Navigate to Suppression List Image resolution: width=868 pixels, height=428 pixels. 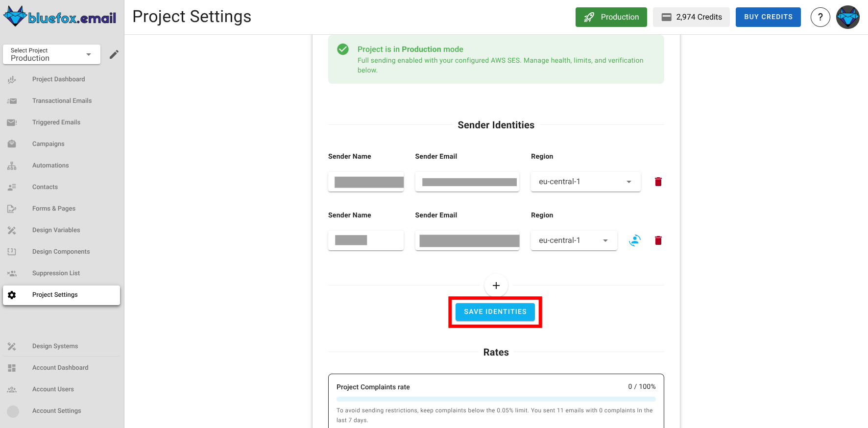coord(56,273)
